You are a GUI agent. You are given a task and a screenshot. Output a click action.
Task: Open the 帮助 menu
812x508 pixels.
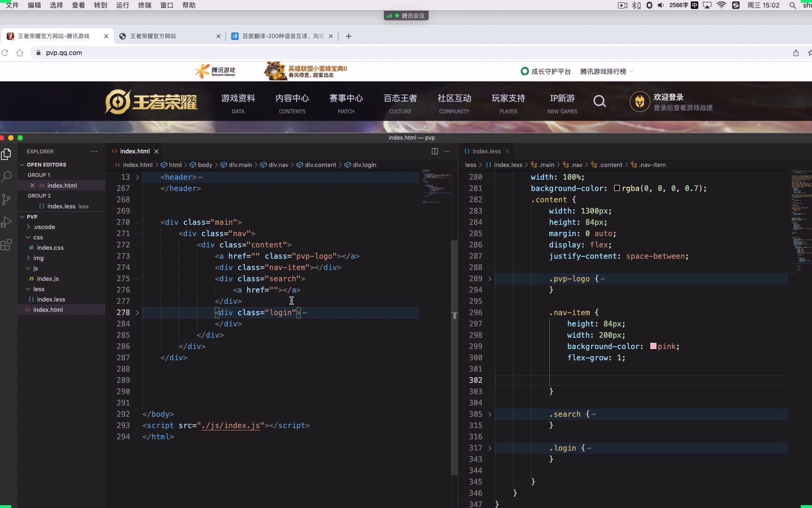coord(189,5)
